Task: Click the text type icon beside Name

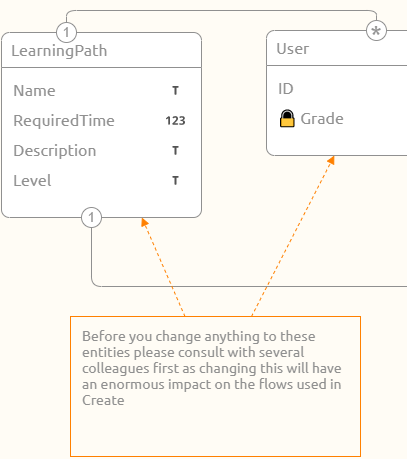Action: 175,91
